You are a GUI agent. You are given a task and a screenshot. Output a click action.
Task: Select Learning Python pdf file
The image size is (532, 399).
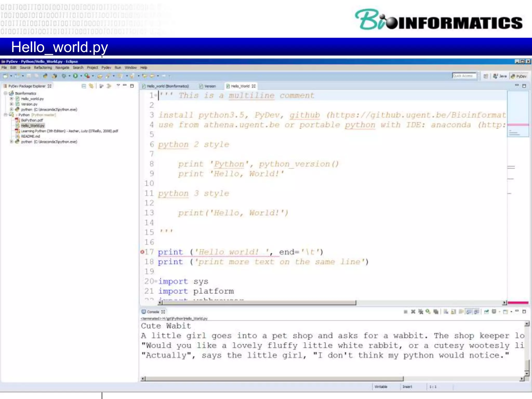click(x=69, y=131)
